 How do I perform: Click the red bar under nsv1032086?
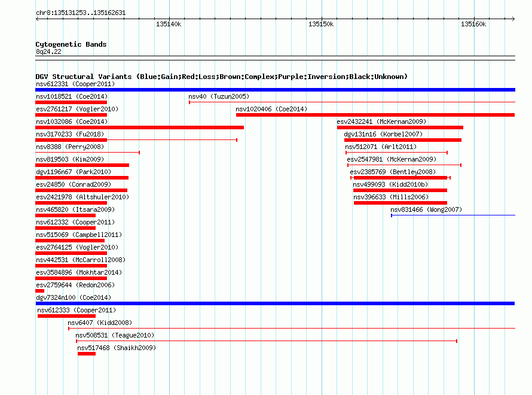point(139,127)
